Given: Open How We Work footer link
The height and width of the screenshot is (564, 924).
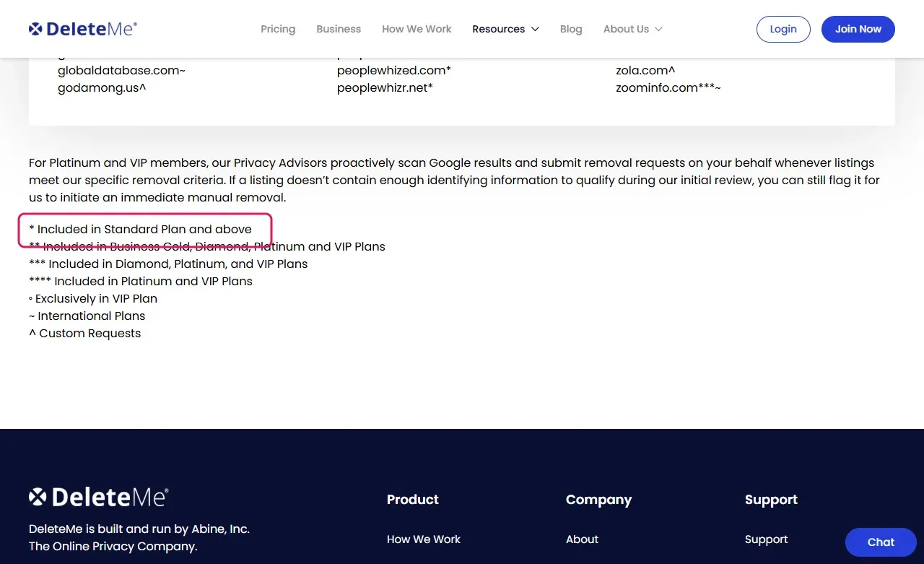Looking at the screenshot, I should [424, 539].
